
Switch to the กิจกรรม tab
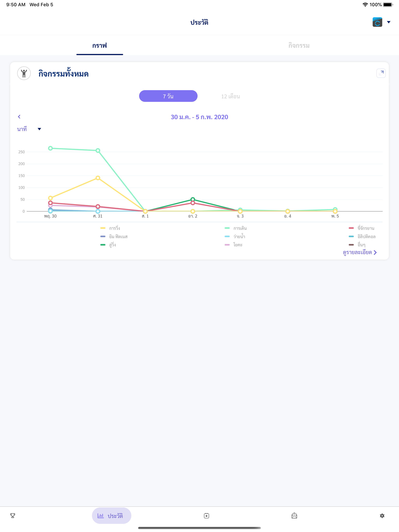point(299,45)
